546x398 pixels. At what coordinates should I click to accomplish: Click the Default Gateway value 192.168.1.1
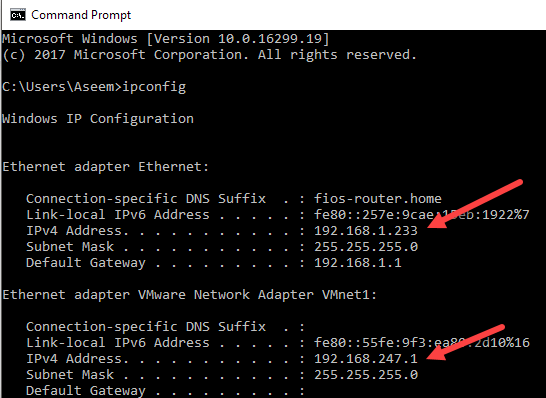[x=358, y=263]
